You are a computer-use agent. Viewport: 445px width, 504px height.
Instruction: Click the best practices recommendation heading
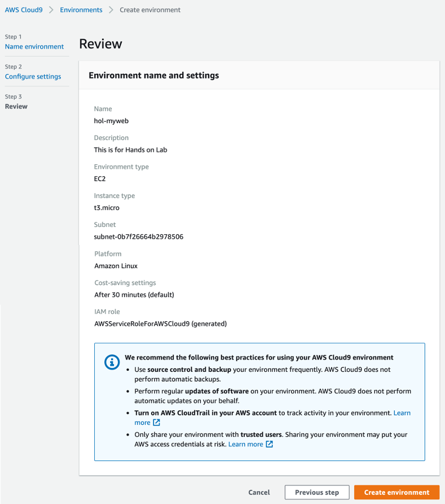coord(259,357)
